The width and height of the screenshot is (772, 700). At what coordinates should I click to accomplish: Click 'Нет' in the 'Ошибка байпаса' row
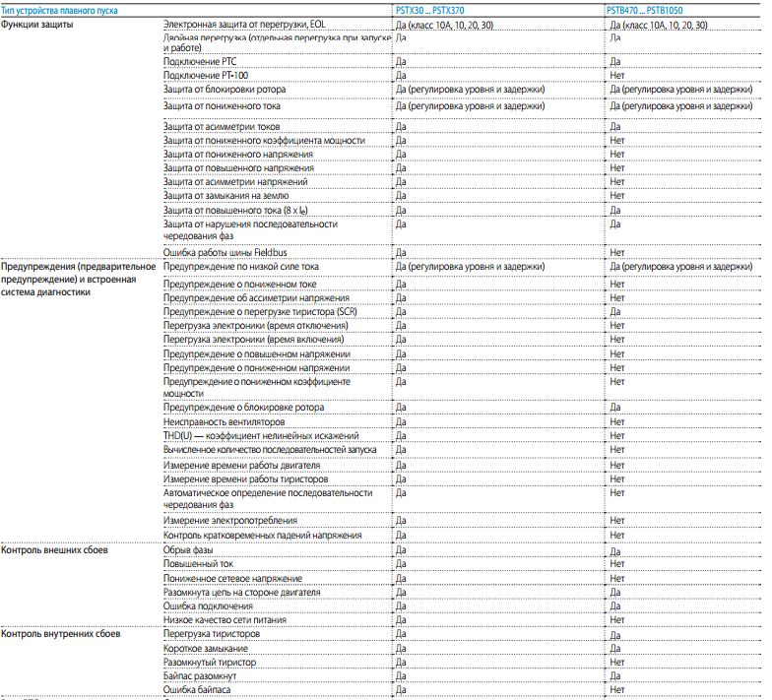(x=616, y=689)
